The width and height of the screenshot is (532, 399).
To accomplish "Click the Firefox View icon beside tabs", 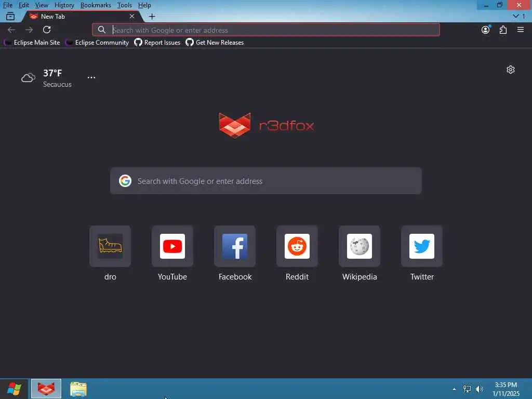I will [x=10, y=16].
